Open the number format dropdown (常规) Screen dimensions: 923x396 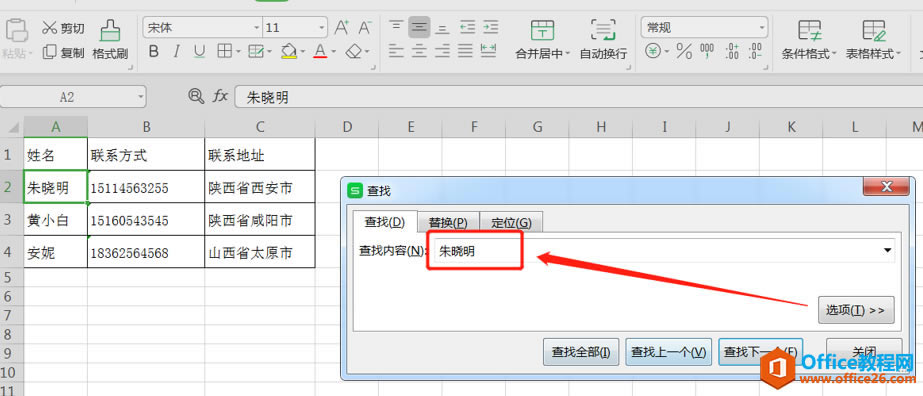pos(762,28)
